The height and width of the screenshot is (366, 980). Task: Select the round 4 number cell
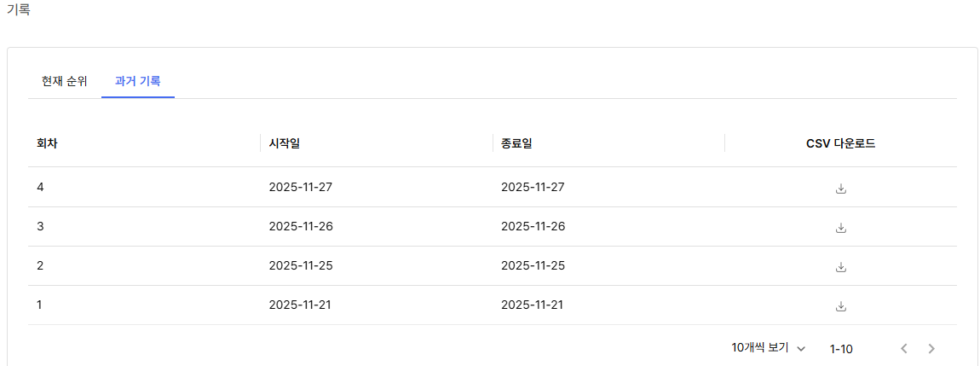click(40, 187)
